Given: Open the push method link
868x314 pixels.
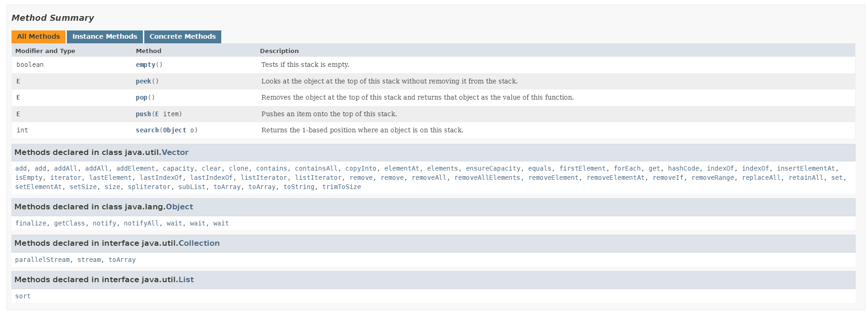Looking at the screenshot, I should point(143,114).
